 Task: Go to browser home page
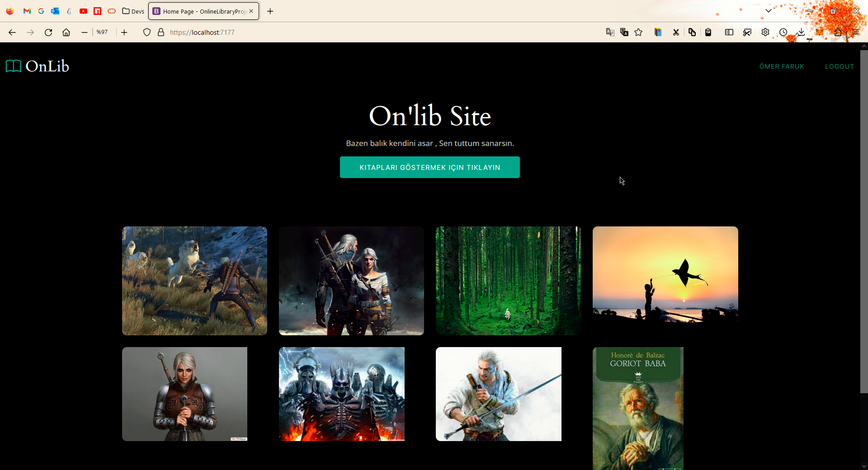coord(66,32)
